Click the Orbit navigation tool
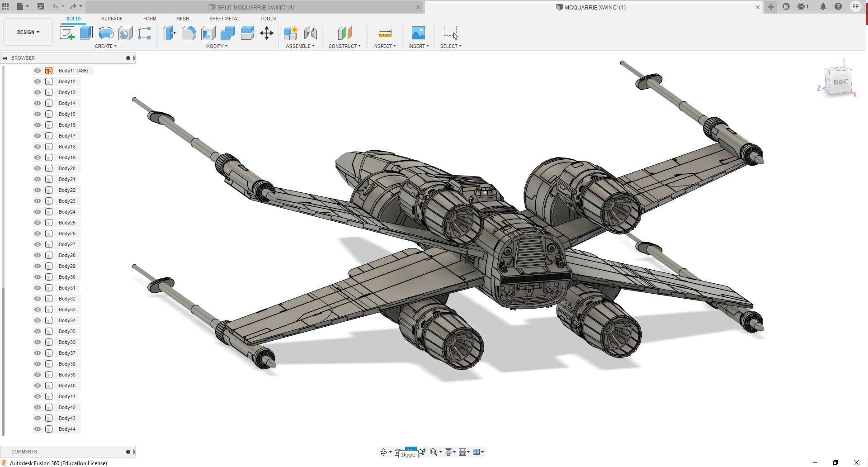This screenshot has width=868, height=467. click(x=383, y=452)
